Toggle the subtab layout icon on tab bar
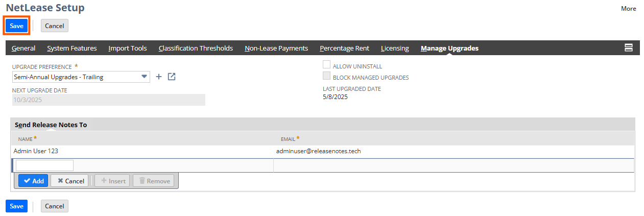Screen dimensions: 644x216 pyautogui.click(x=629, y=47)
